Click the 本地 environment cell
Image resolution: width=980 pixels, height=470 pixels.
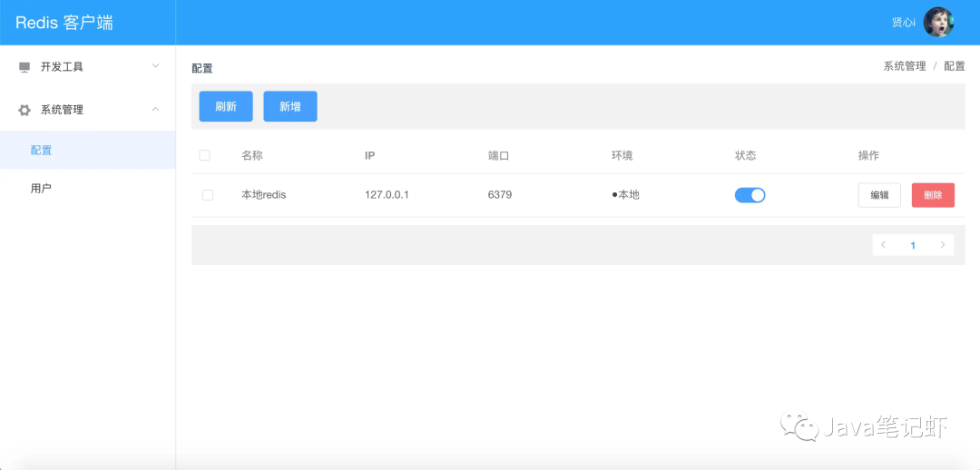tap(625, 195)
